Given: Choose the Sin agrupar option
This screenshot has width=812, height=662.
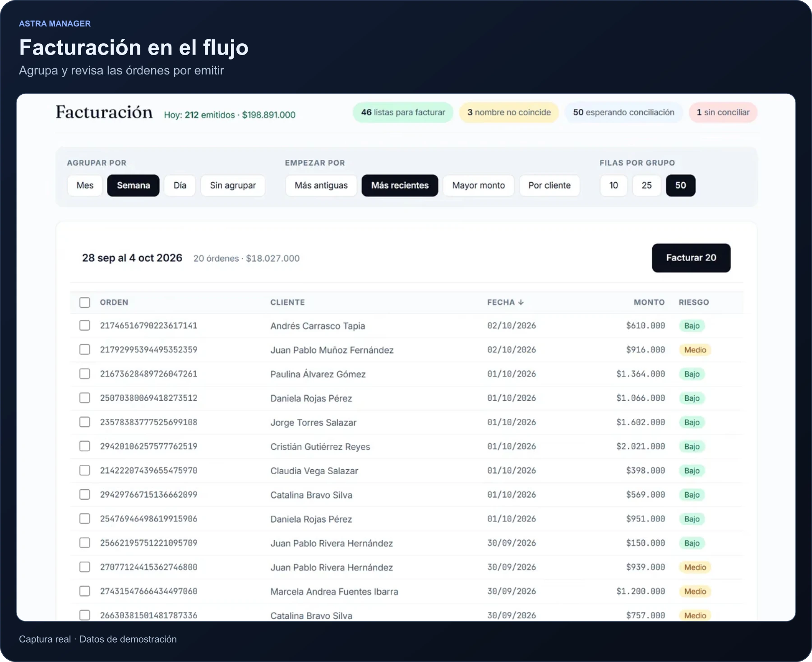Looking at the screenshot, I should 233,185.
